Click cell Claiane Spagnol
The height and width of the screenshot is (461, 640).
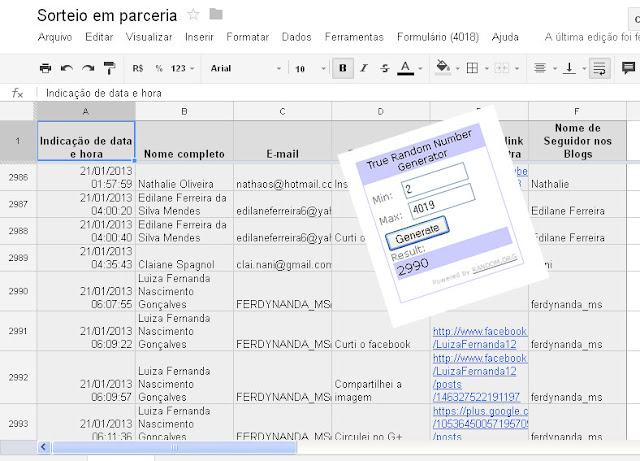[x=184, y=258]
